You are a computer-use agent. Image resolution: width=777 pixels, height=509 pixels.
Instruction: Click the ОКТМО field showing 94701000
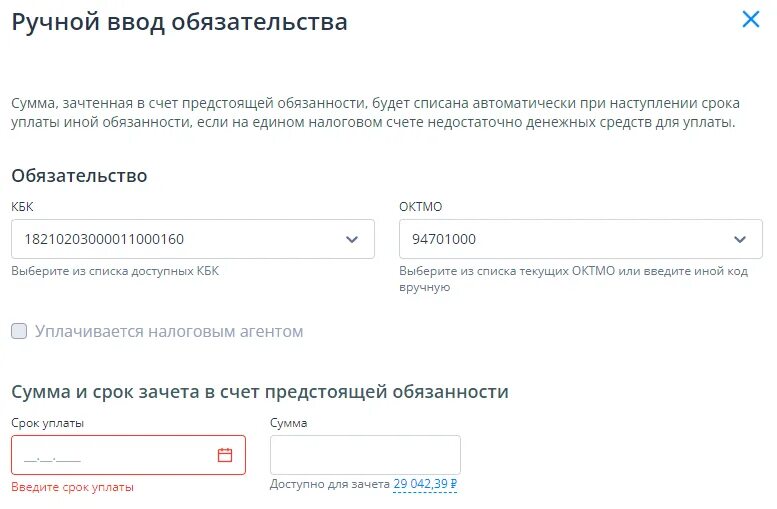(x=581, y=239)
